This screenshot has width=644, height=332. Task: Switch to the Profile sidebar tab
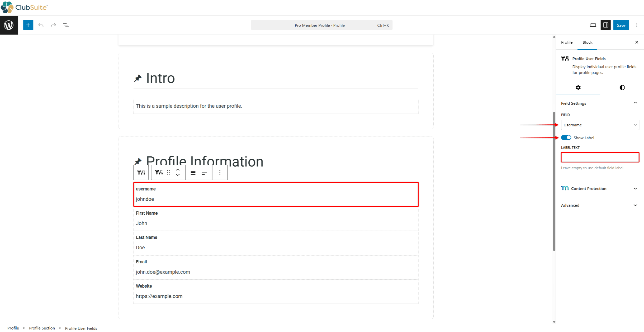pyautogui.click(x=566, y=42)
